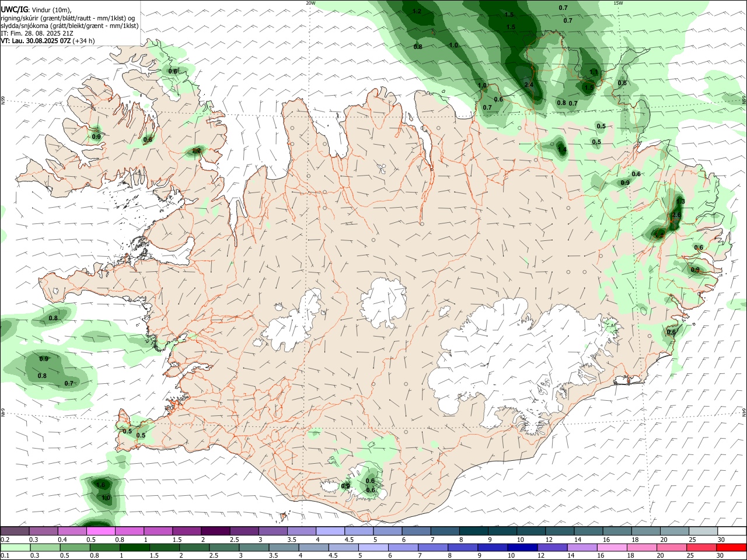Click the 'IT: Fim. 28. 08. 2025 21Z' line
The height and width of the screenshot is (560, 747).
tap(37, 33)
